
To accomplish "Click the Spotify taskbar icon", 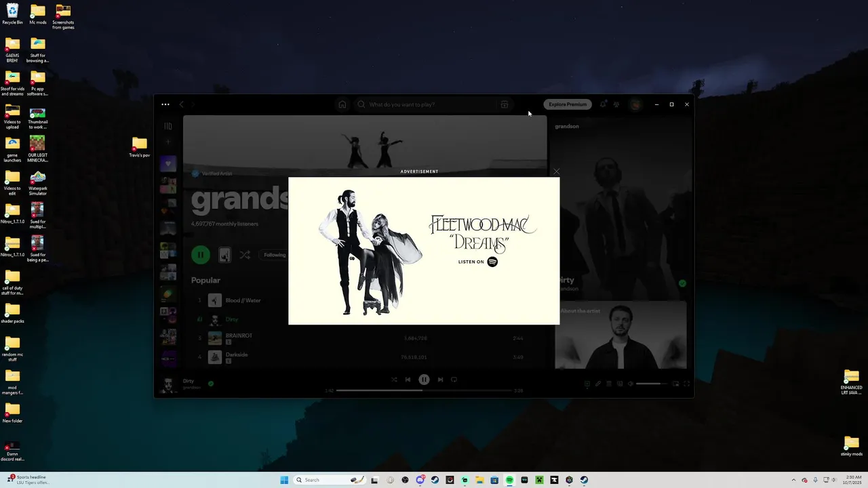I will coord(509,480).
